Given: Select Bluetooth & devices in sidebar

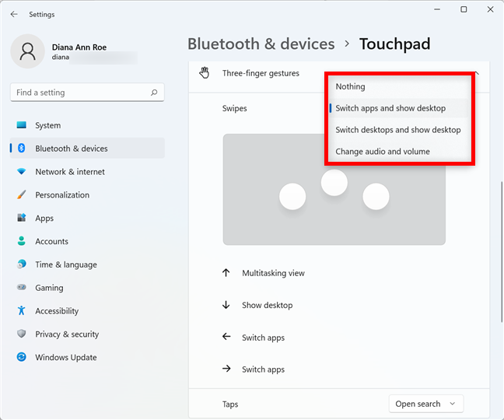Looking at the screenshot, I should (x=87, y=148).
